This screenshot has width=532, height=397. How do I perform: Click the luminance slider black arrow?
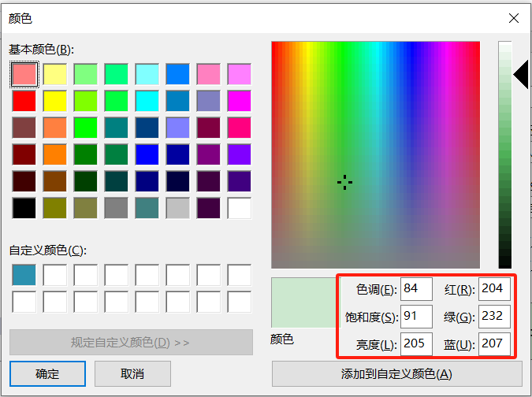(521, 76)
